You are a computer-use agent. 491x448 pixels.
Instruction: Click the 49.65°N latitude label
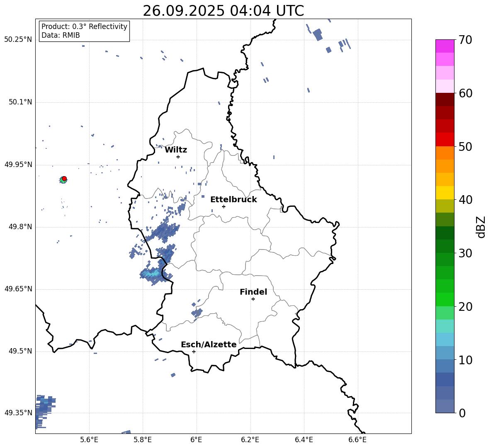pos(18,289)
